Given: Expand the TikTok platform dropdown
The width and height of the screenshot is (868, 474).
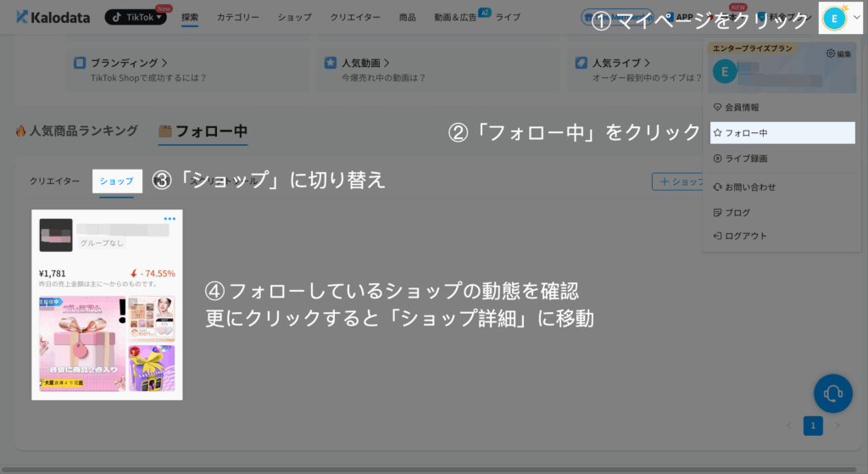Looking at the screenshot, I should [136, 17].
